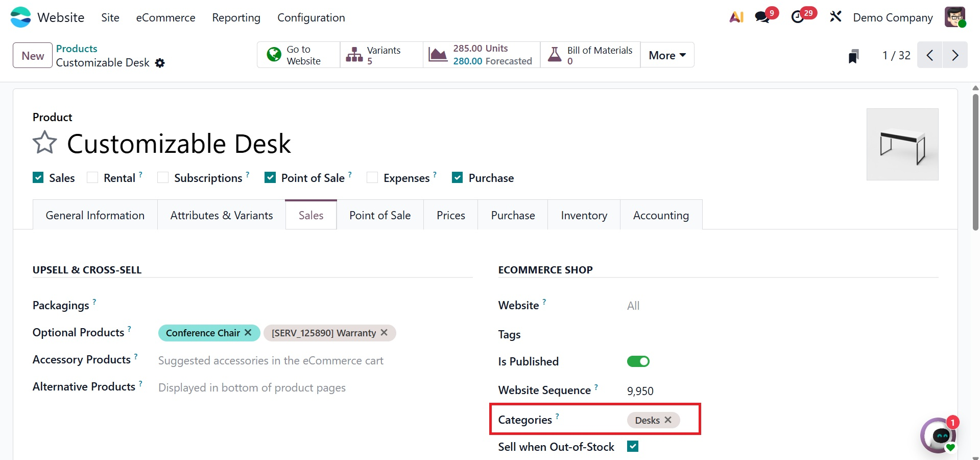Enable the Rental checkbox
Screen dimensions: 980x460
point(92,178)
